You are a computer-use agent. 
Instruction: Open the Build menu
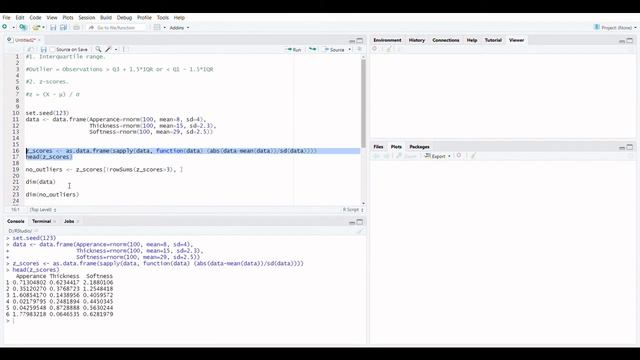[106, 18]
